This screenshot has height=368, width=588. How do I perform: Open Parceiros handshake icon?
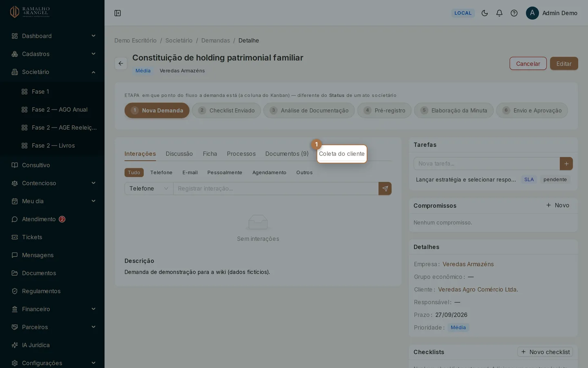click(x=15, y=327)
